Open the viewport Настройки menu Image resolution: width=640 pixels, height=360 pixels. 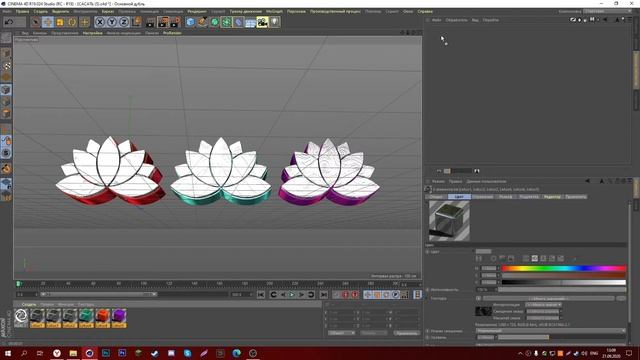coord(93,33)
